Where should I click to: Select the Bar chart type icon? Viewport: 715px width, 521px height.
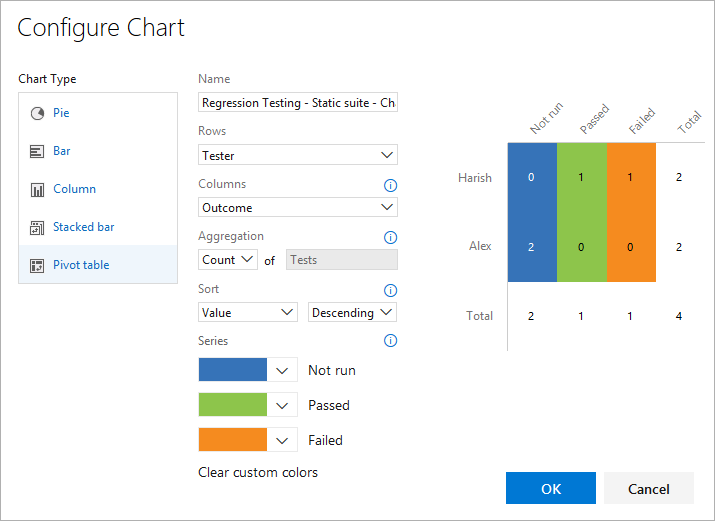pyautogui.click(x=37, y=151)
